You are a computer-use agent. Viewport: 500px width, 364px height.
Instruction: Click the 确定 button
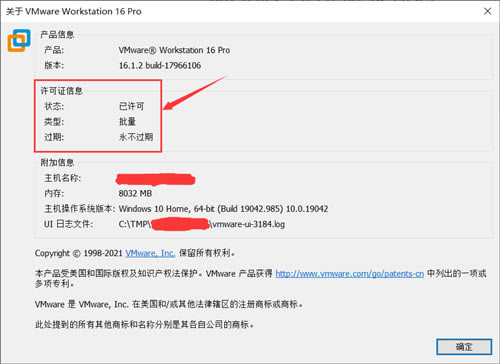pyautogui.click(x=464, y=347)
